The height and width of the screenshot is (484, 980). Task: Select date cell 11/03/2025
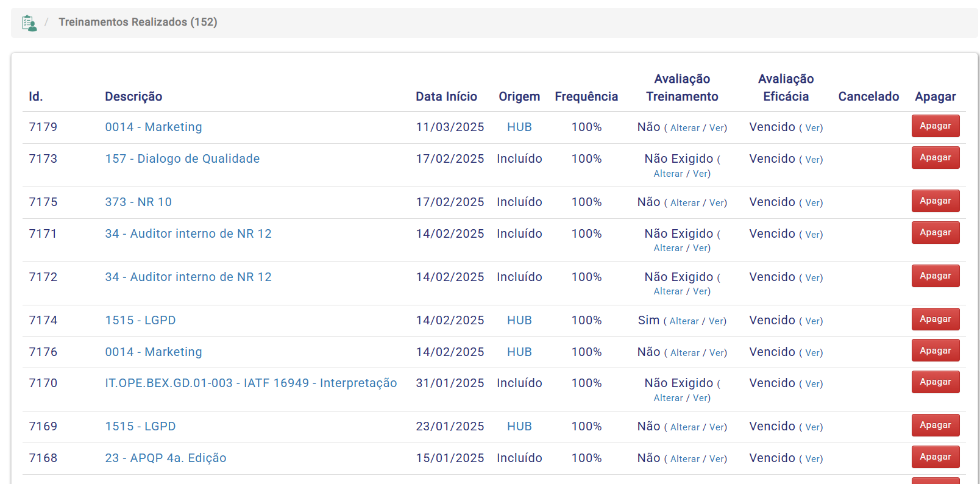point(450,127)
